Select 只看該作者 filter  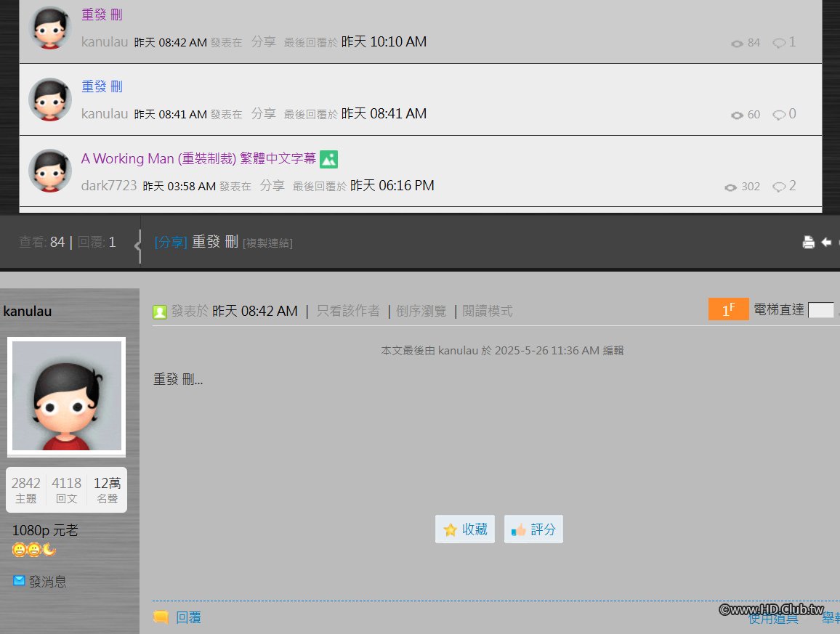point(348,311)
